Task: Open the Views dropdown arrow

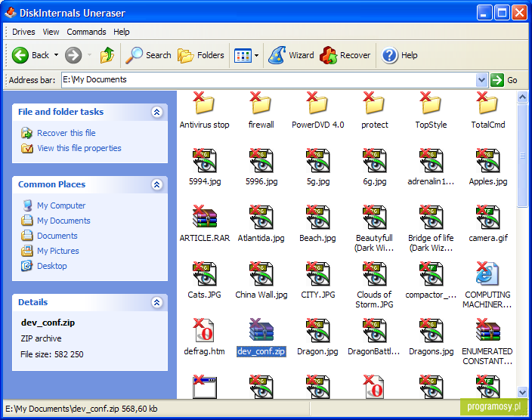Action: [256, 55]
